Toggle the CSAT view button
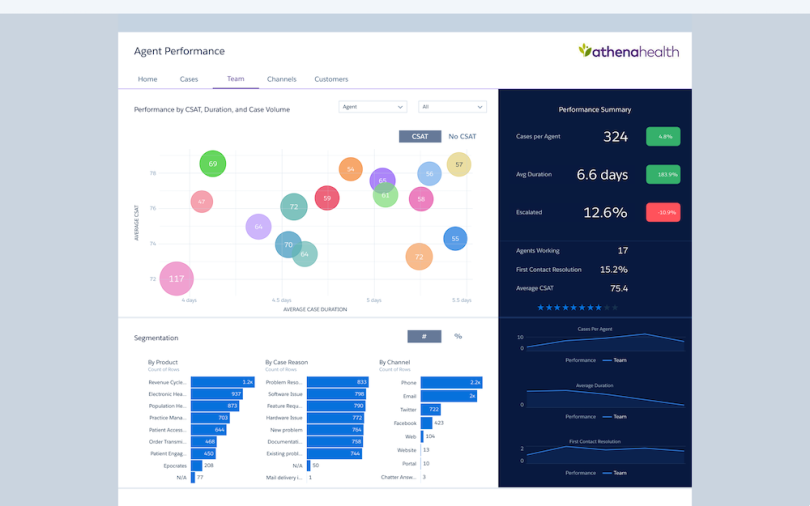The width and height of the screenshot is (810, 506). 420,136
